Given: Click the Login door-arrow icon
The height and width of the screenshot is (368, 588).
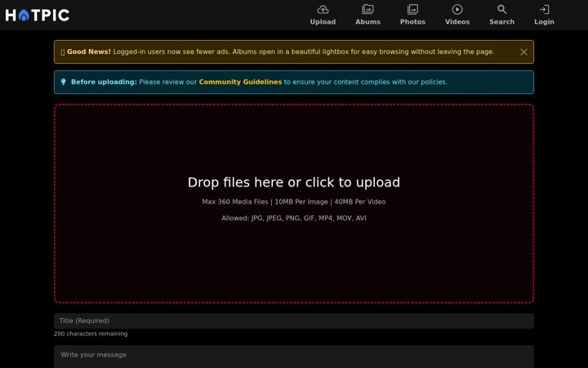Looking at the screenshot, I should click(x=544, y=9).
